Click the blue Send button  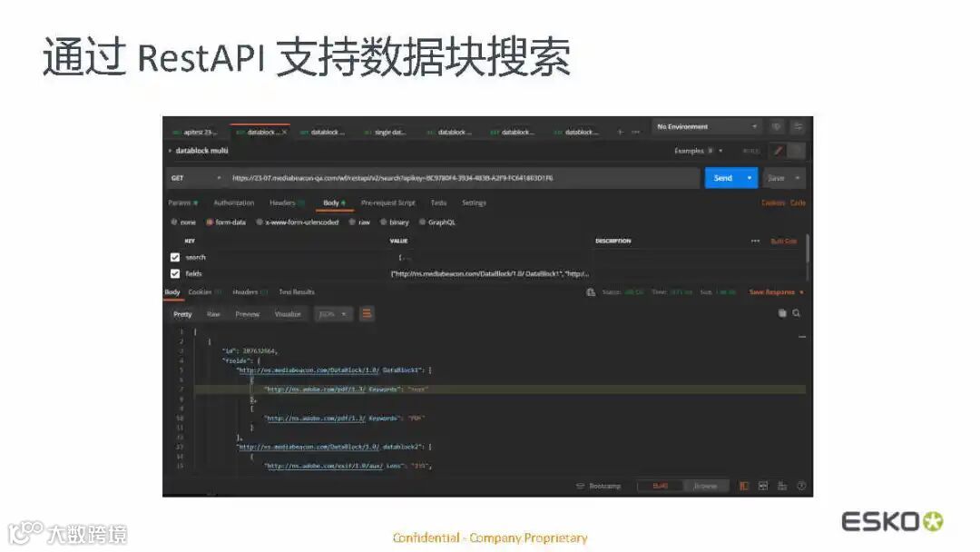click(722, 178)
